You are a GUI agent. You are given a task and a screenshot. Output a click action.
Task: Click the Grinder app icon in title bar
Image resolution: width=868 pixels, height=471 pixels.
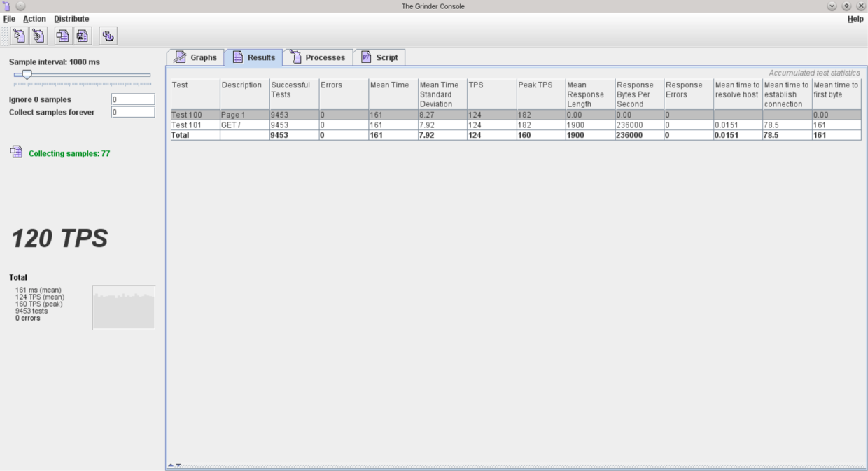6,6
